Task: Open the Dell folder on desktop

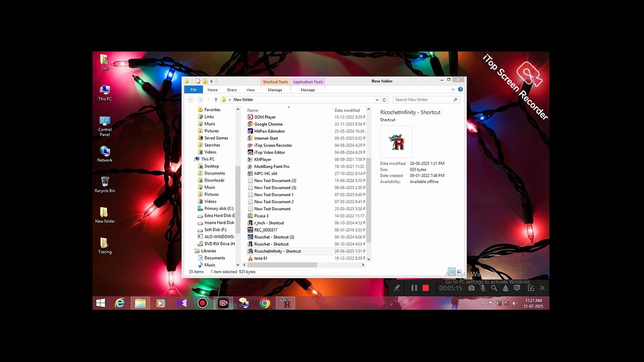Action: click(105, 62)
